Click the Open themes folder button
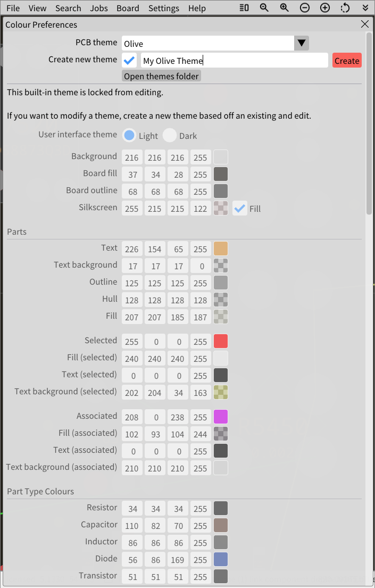This screenshot has height=588, width=375. [x=161, y=76]
